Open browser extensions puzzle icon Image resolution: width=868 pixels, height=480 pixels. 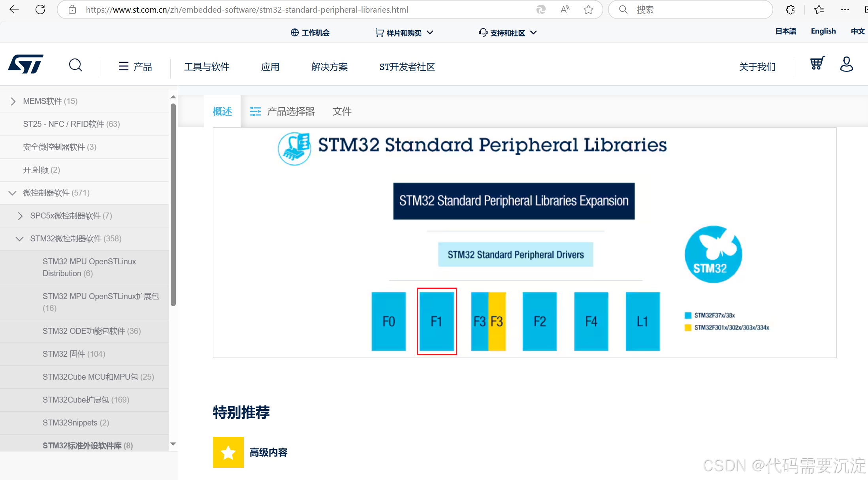(x=790, y=9)
